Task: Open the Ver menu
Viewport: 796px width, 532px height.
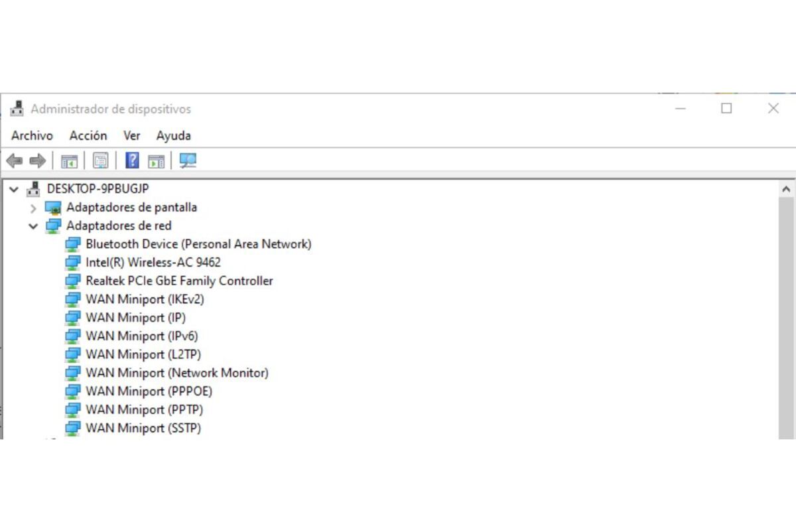Action: pyautogui.click(x=132, y=135)
